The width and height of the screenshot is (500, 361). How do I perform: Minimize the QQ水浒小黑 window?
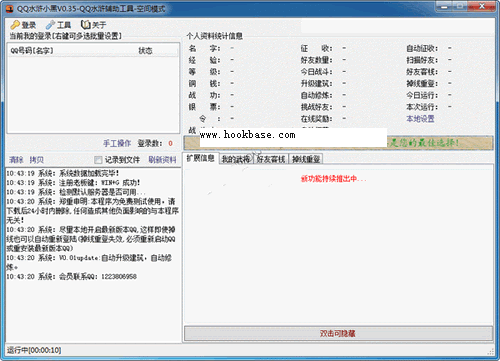point(445,6)
